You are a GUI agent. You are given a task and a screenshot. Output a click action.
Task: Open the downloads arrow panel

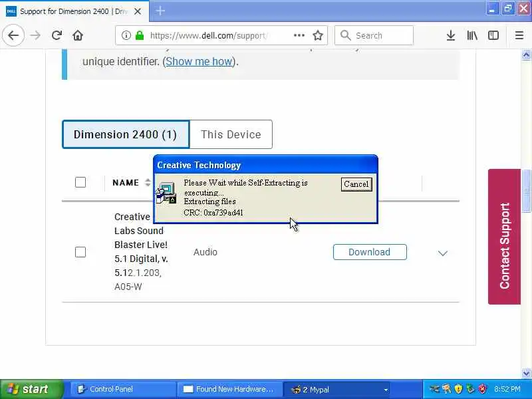[451, 35]
